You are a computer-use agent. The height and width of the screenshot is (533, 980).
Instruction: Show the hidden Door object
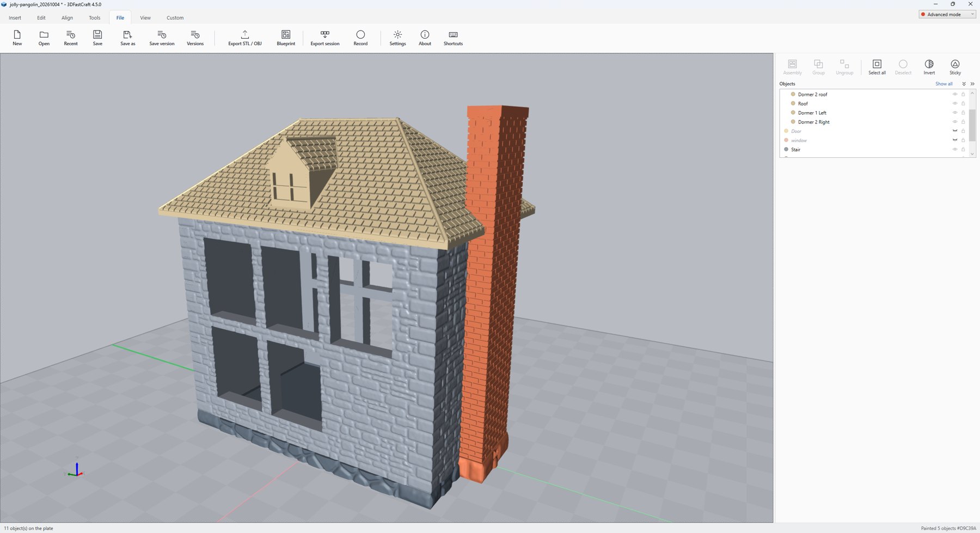coord(954,131)
